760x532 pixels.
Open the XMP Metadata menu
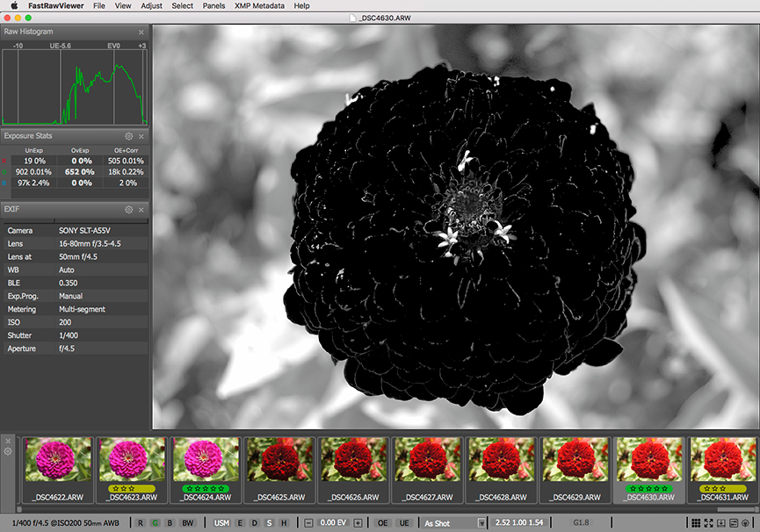coord(259,6)
